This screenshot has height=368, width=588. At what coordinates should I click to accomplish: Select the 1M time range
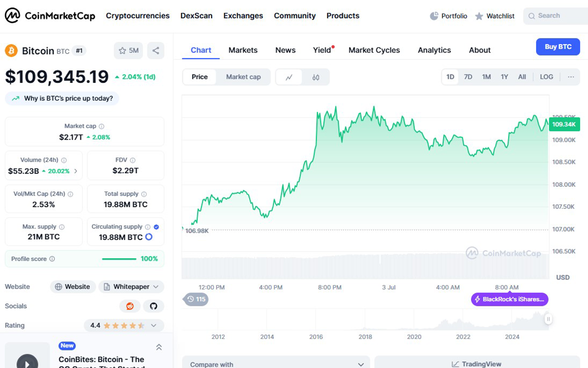[486, 77]
